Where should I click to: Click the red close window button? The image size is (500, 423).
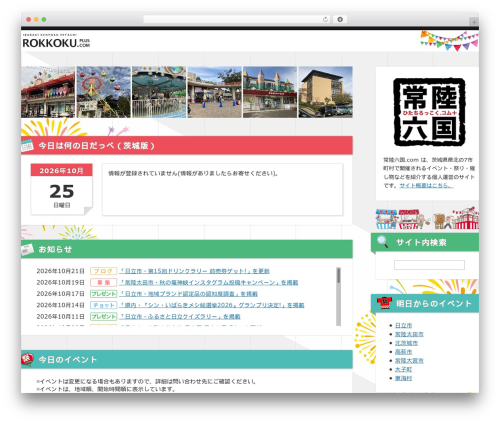pos(29,20)
